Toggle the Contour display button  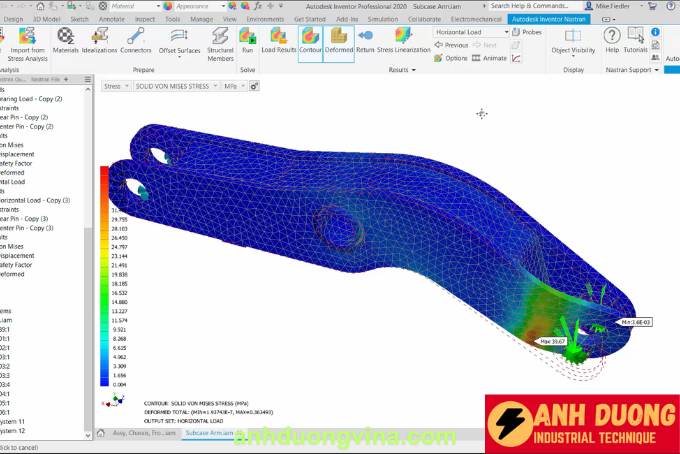point(311,41)
